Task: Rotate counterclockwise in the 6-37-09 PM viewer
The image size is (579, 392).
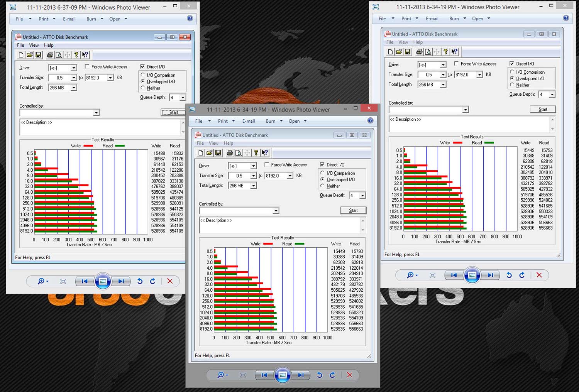Action: [140, 281]
